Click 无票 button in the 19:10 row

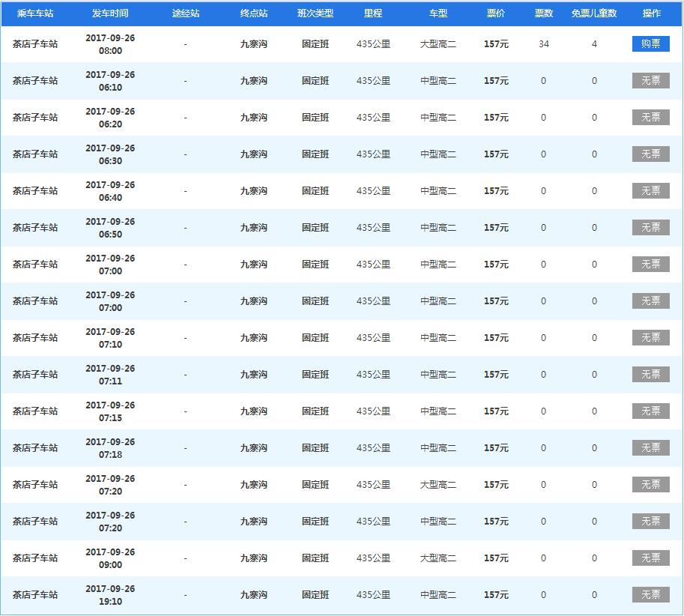click(x=650, y=594)
